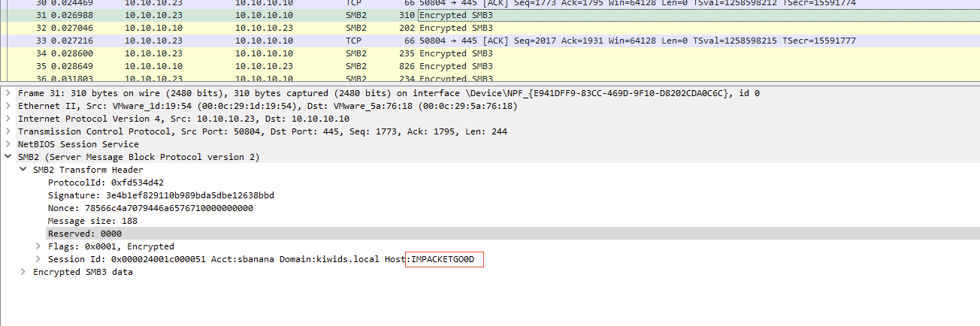
Task: Select packet 36 SMB2 row
Action: click(x=490, y=77)
